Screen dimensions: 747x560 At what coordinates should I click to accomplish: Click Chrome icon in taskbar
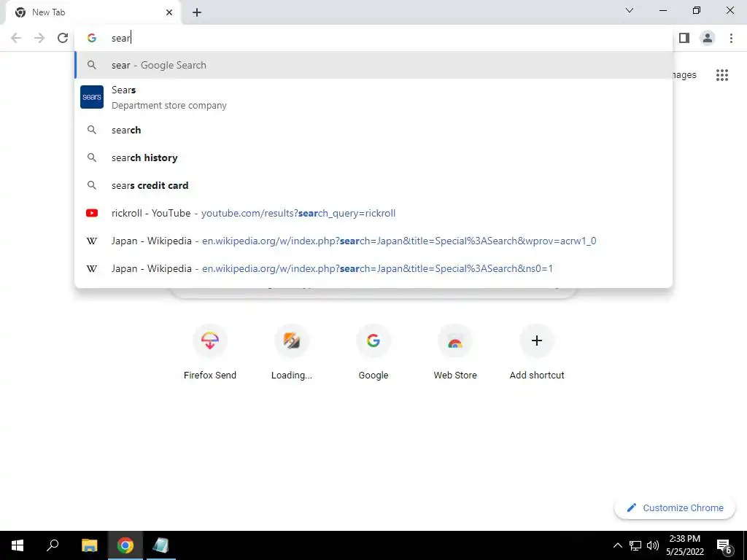click(125, 545)
